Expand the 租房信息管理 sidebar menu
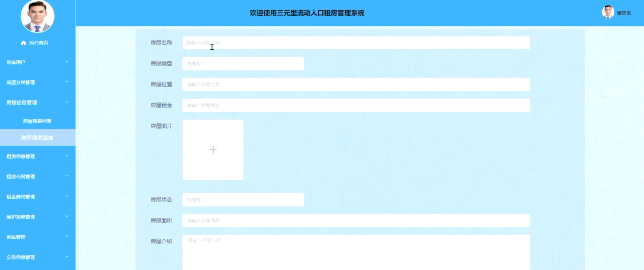The width and height of the screenshot is (644, 270). 21,157
